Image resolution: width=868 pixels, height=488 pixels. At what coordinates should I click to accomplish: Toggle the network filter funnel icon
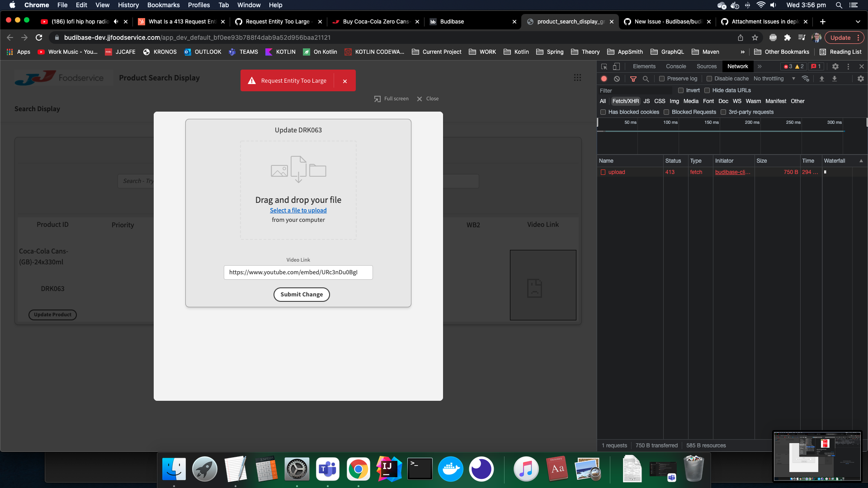(633, 79)
